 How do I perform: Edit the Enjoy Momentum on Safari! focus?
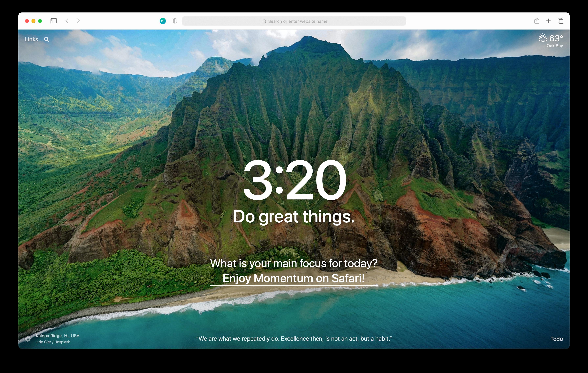(294, 278)
